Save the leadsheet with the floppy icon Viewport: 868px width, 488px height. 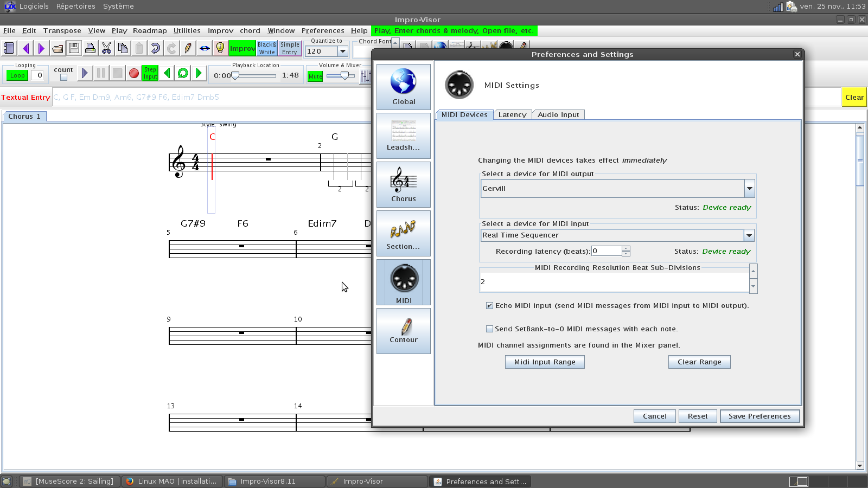(x=74, y=48)
